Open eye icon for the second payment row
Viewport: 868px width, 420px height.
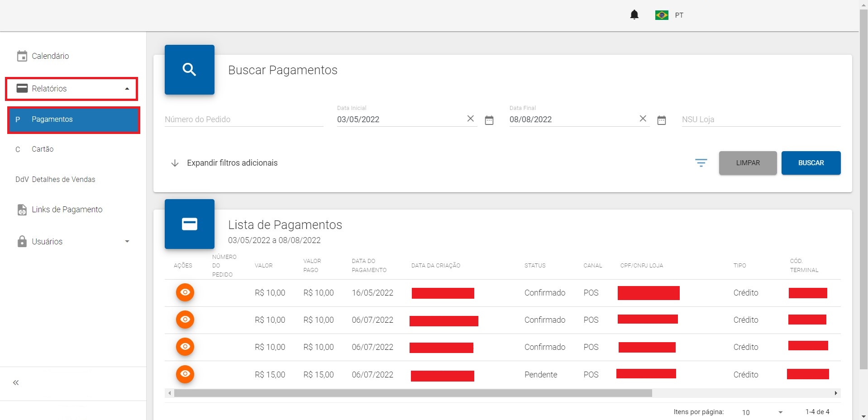(185, 320)
